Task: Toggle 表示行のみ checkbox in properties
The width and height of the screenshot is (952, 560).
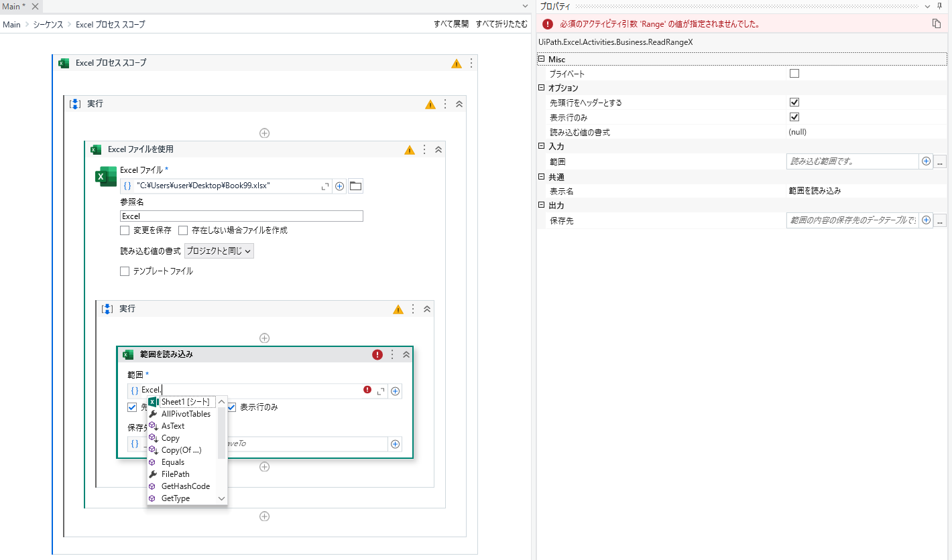Action: point(794,117)
